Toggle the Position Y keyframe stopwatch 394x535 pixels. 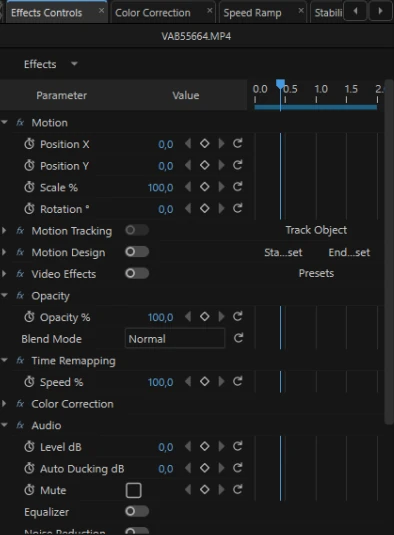click(29, 166)
